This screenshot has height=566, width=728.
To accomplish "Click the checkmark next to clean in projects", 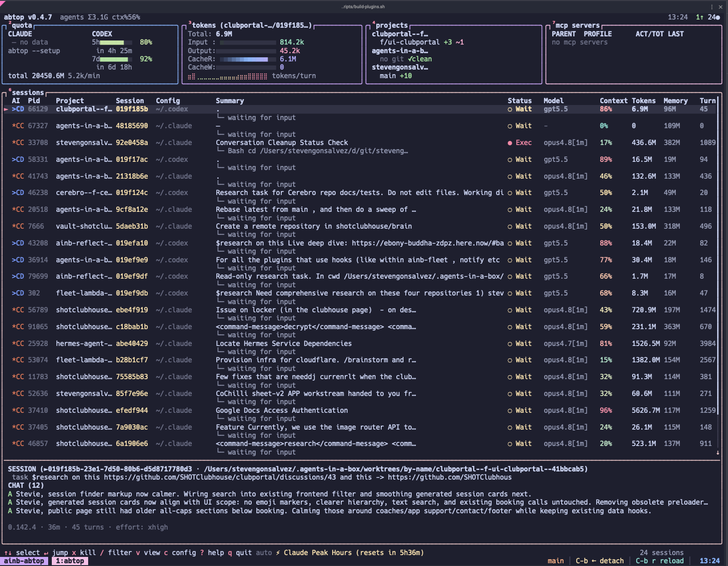I will pyautogui.click(x=410, y=59).
